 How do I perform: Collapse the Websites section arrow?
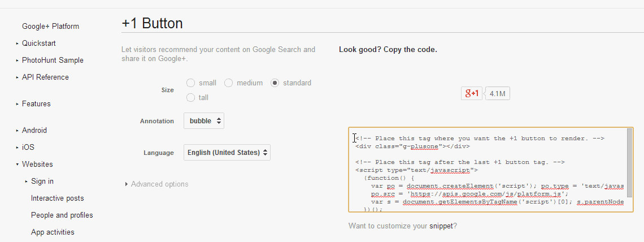click(x=18, y=165)
